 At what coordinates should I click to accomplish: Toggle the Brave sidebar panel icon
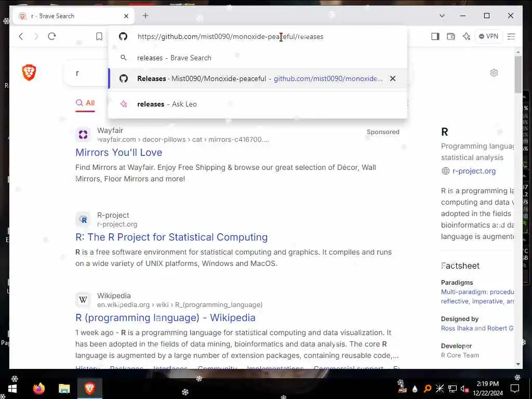point(435,36)
